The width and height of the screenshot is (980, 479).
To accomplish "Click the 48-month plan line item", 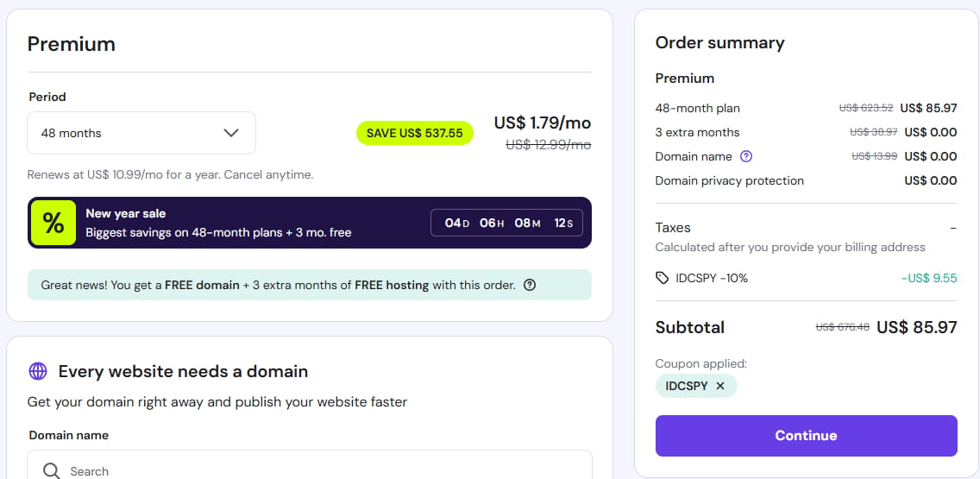I will (698, 108).
